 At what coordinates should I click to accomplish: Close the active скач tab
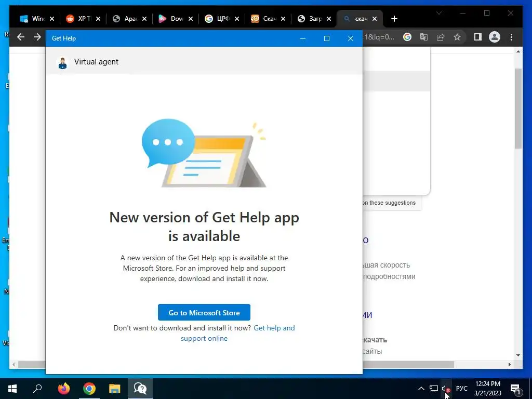pyautogui.click(x=375, y=19)
